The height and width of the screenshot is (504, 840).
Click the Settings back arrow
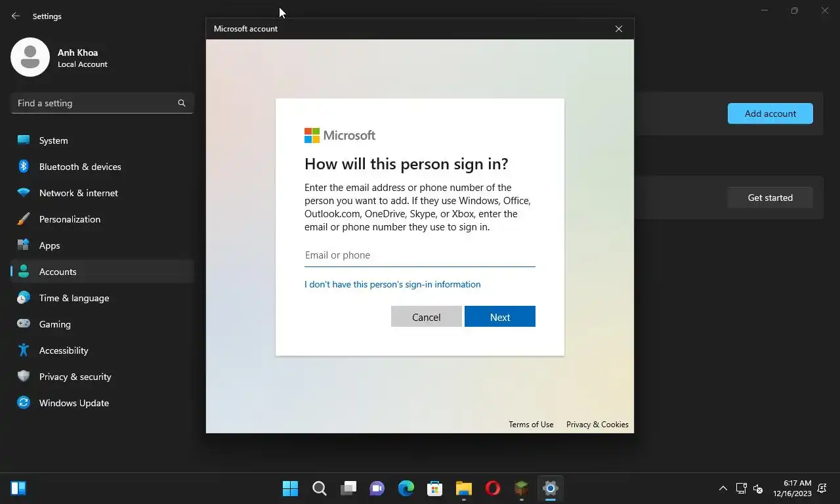point(16,16)
